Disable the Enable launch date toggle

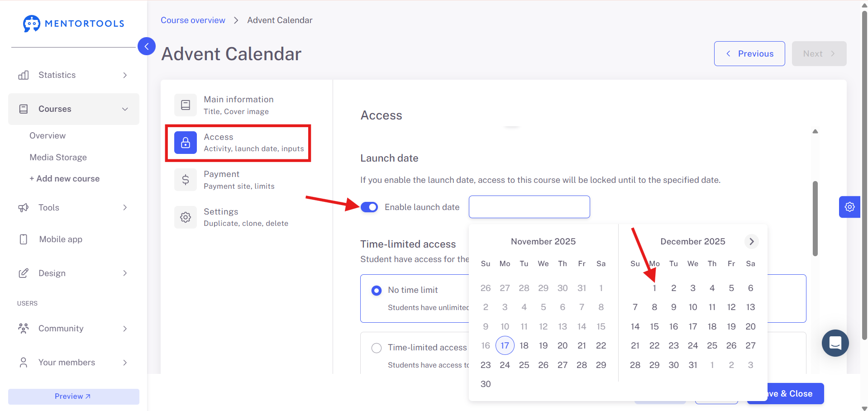pyautogui.click(x=369, y=207)
